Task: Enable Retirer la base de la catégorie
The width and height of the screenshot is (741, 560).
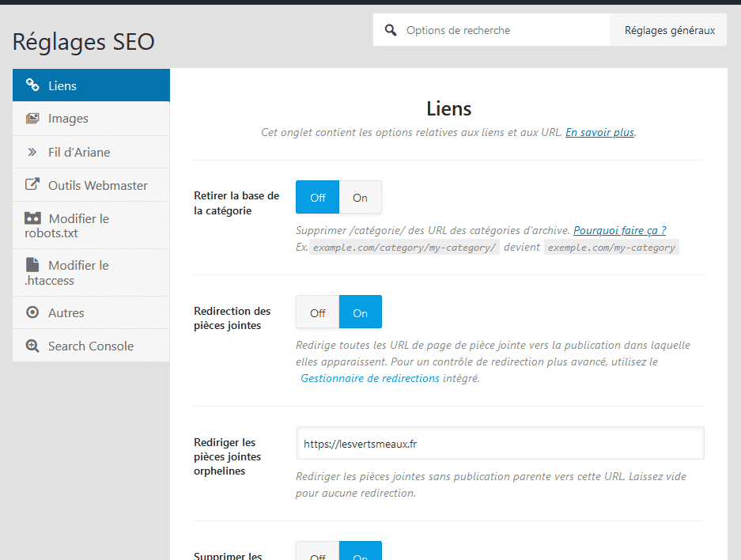Action: 361,198
